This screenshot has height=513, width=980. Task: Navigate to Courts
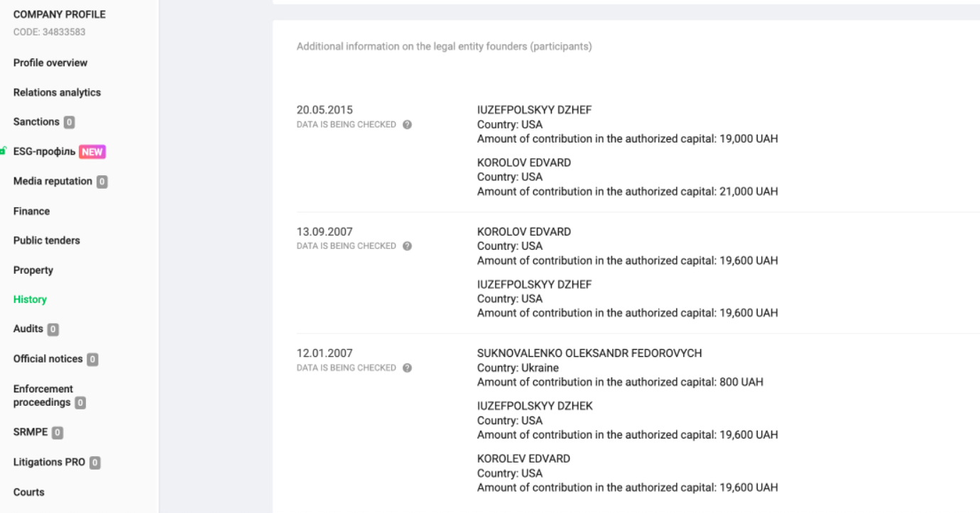[x=29, y=492]
